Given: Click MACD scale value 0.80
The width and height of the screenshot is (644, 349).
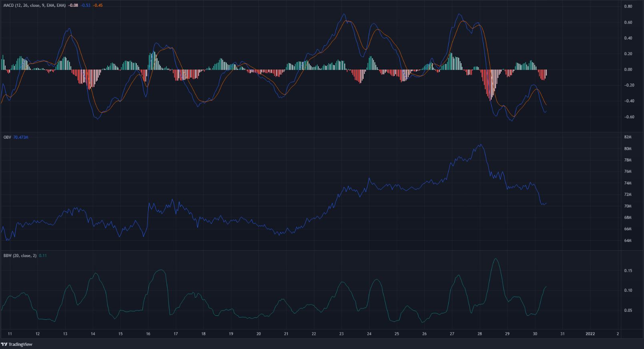Looking at the screenshot, I should point(628,7).
